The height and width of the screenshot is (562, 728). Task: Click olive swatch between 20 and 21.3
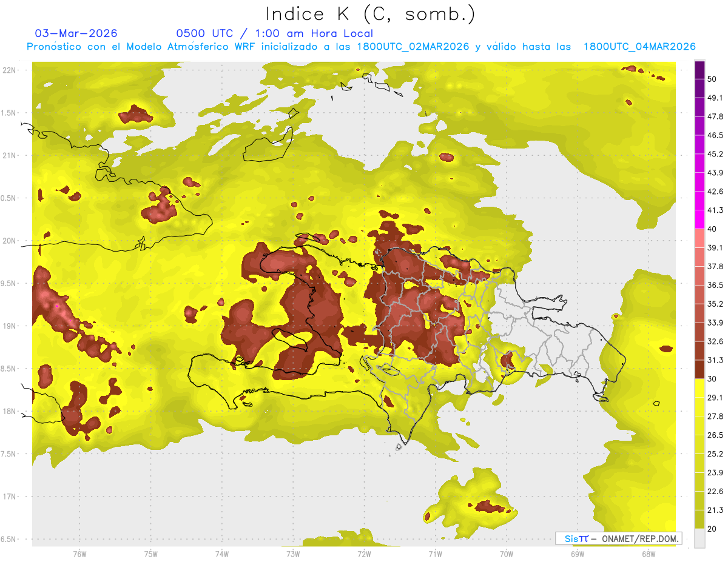(x=699, y=520)
